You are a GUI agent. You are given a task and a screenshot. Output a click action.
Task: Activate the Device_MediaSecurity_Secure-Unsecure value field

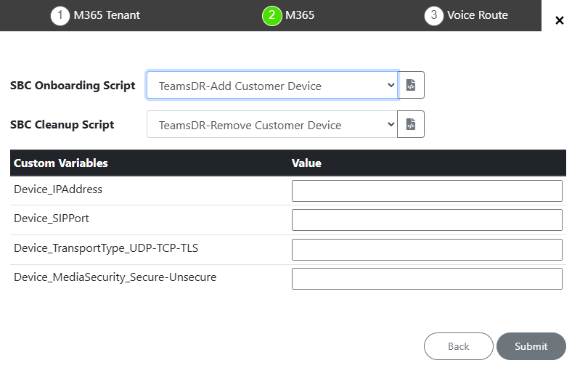[427, 279]
